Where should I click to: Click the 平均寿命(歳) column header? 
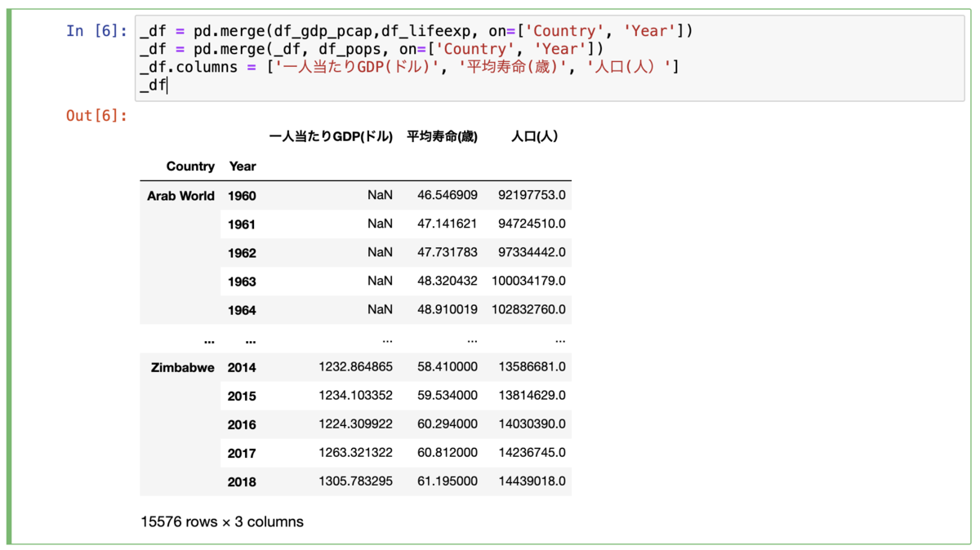[442, 136]
